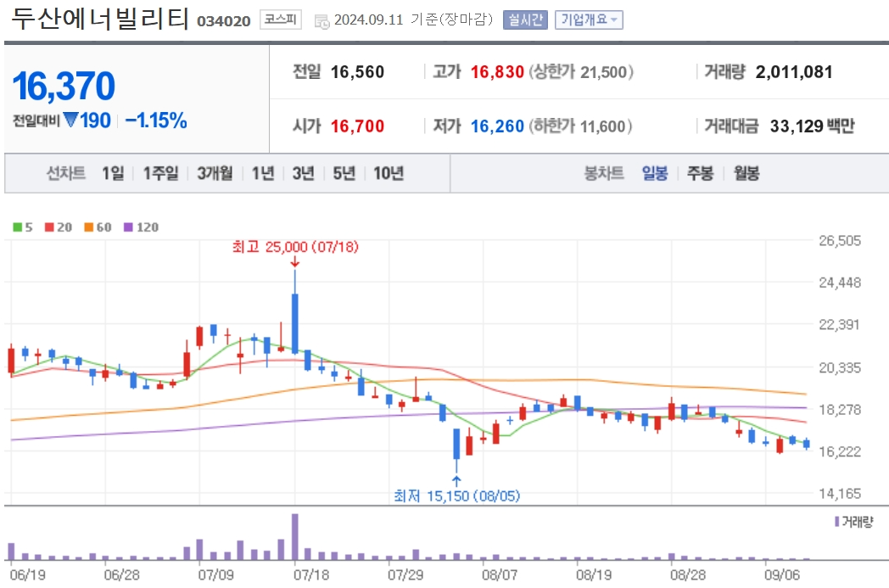The image size is (889, 588).
Task: Click the 실시간 button
Action: click(x=525, y=20)
